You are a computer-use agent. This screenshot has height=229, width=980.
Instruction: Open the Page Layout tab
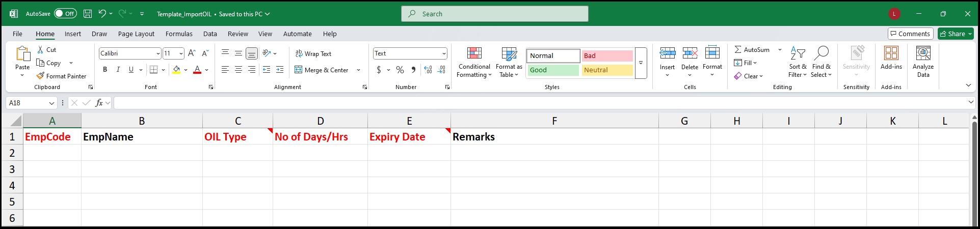[x=136, y=34]
